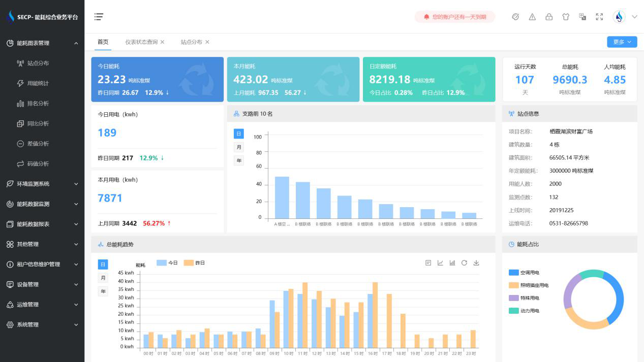Switch 支路前10名 chart to 月 view
This screenshot has height=362, width=644.
click(238, 147)
